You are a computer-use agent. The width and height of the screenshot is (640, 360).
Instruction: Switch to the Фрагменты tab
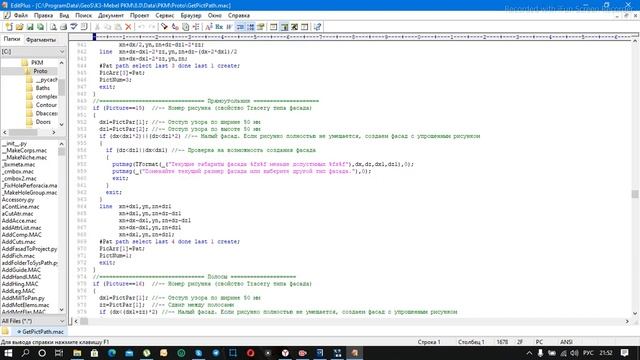tap(40, 40)
